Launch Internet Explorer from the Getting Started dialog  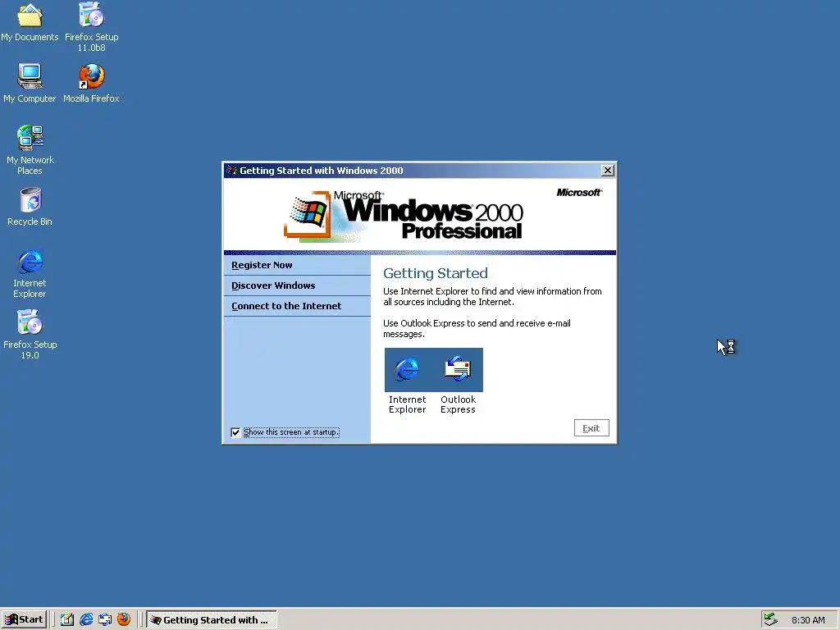point(407,381)
